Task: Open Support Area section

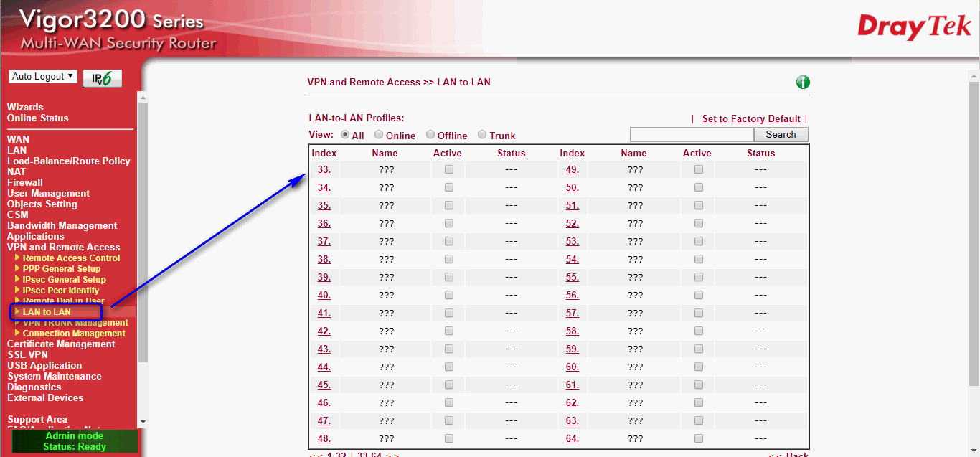Action: tap(37, 420)
